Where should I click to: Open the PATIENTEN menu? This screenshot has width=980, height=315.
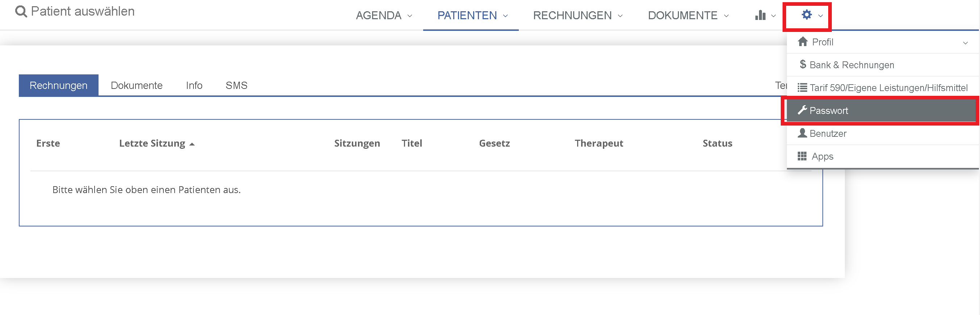[472, 16]
